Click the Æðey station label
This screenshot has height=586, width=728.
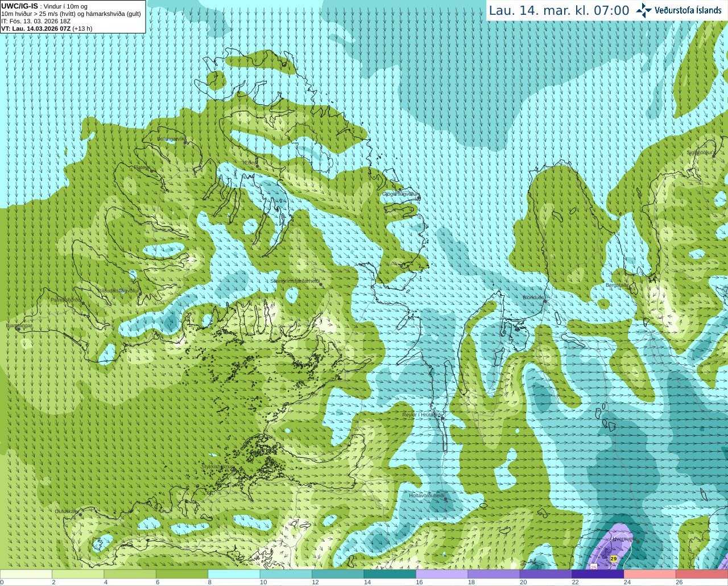(x=250, y=163)
